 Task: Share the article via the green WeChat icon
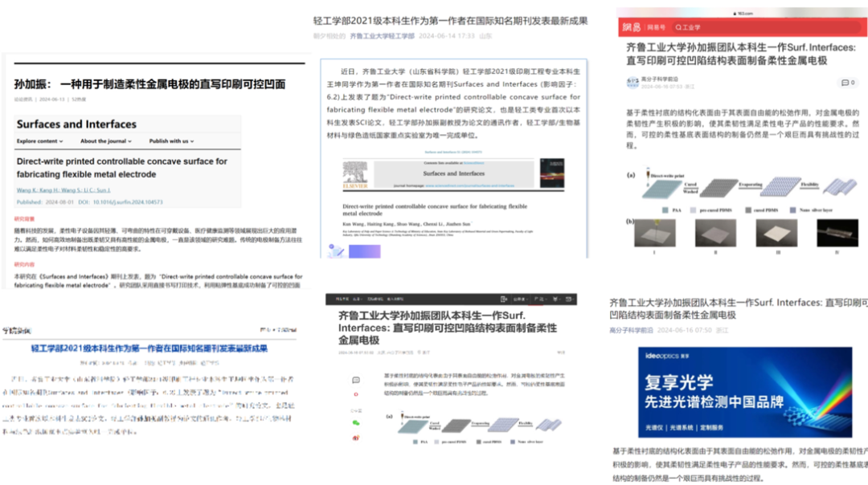(355, 423)
